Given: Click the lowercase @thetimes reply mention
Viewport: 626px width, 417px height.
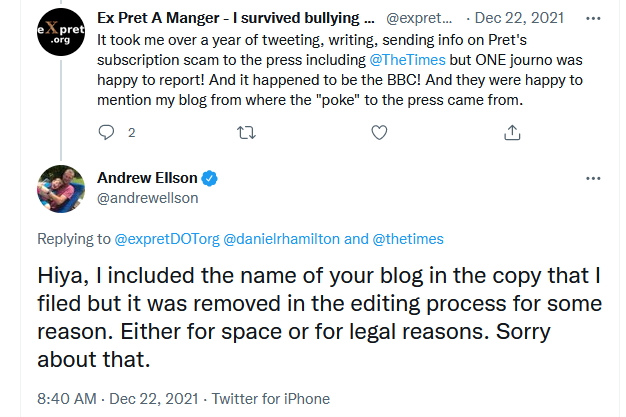Looking at the screenshot, I should click(x=407, y=239).
